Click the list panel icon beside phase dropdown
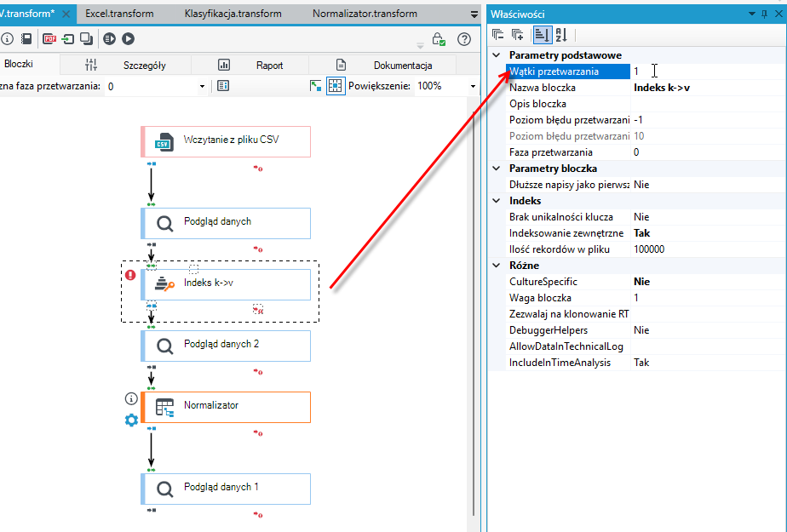This screenshot has height=532, width=787. pyautogui.click(x=223, y=86)
